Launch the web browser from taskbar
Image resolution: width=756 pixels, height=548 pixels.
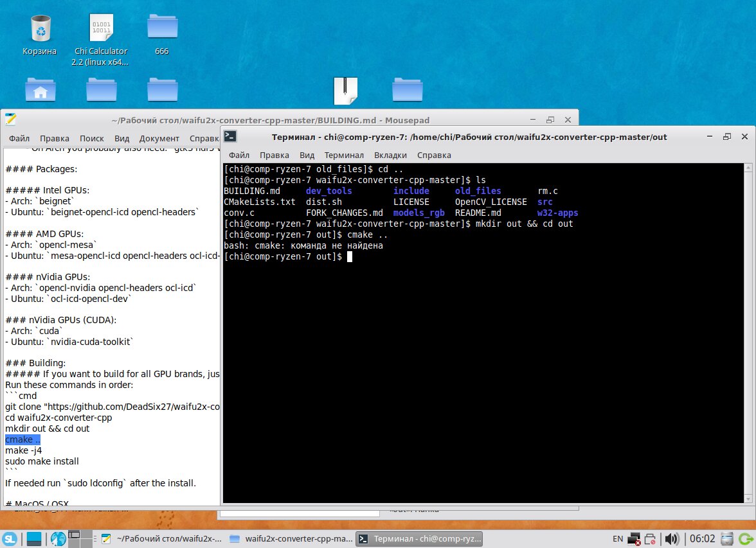tap(59, 538)
